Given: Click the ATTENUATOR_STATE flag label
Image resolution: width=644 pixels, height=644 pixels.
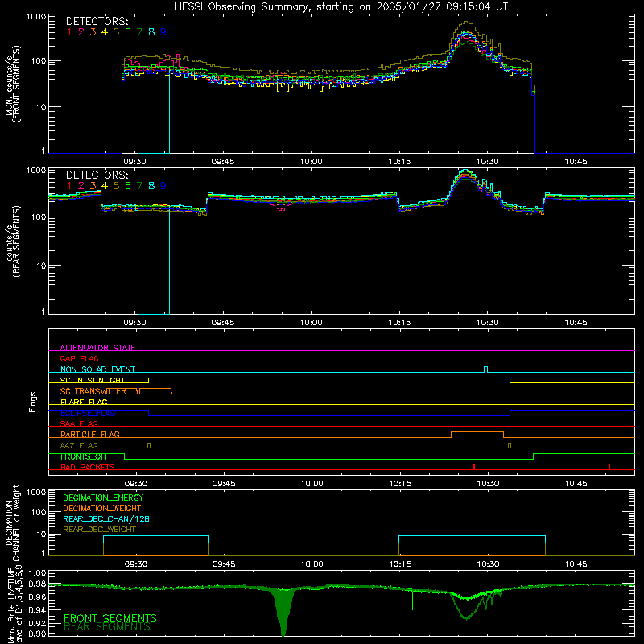Looking at the screenshot, I should 97,348.
